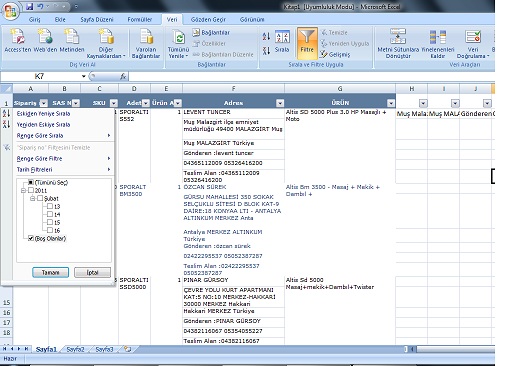This screenshot has width=511, height=366.
Task: Switch to the Sayfa Düzeni tab
Action: click(x=97, y=19)
